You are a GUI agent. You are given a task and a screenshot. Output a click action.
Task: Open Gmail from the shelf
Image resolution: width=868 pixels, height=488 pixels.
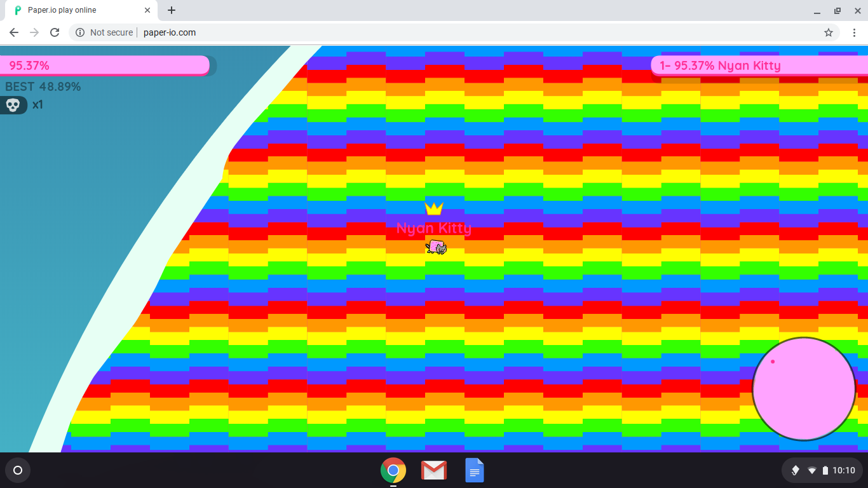[x=434, y=470]
